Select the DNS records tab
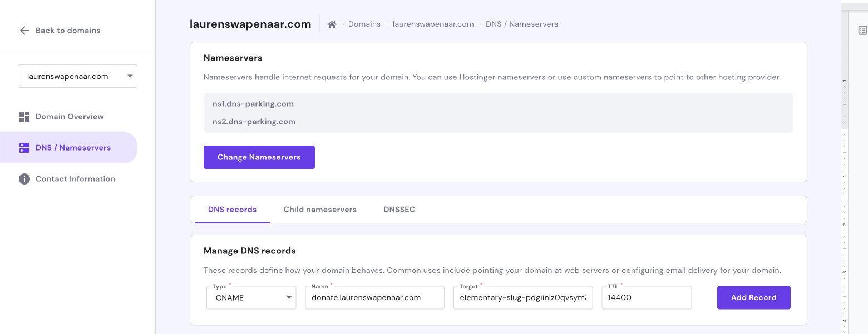The height and width of the screenshot is (334, 868). point(233,210)
